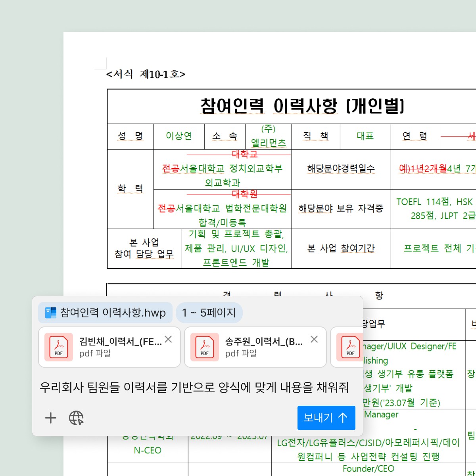
Task: Click the 해당분야 보유 자격증 label cell
Action: pyautogui.click(x=341, y=208)
